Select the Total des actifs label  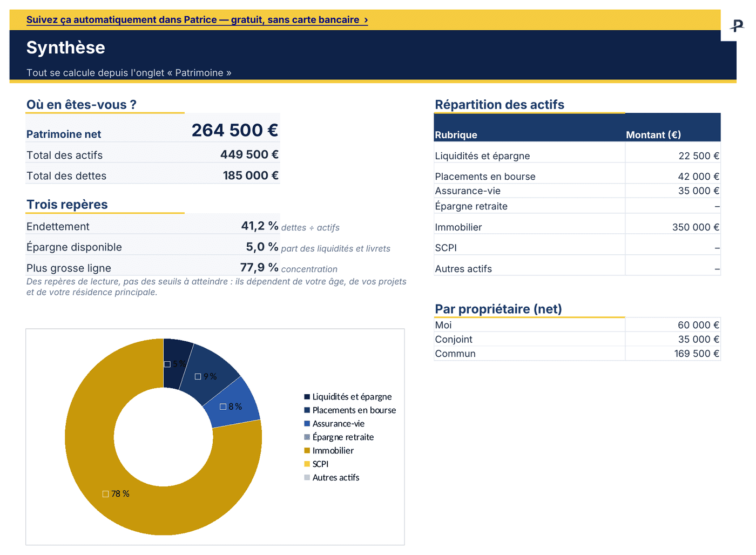coord(64,155)
